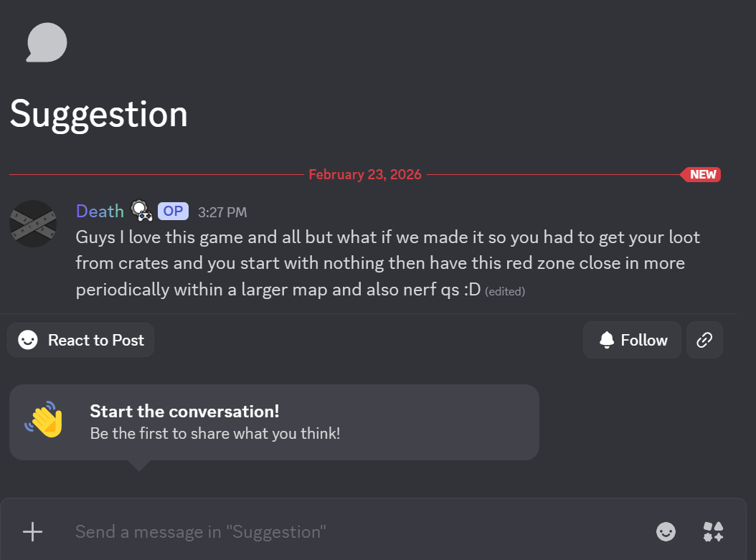756x560 pixels.
Task: Click the plus icon to attach a file
Action: (x=32, y=531)
